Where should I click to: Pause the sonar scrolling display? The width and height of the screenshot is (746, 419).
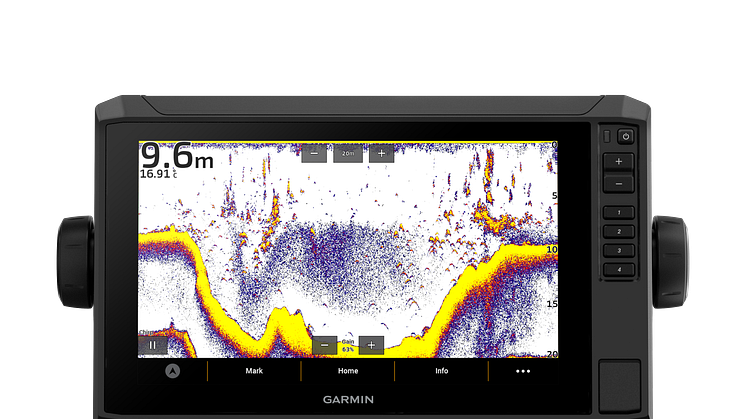coord(153,345)
